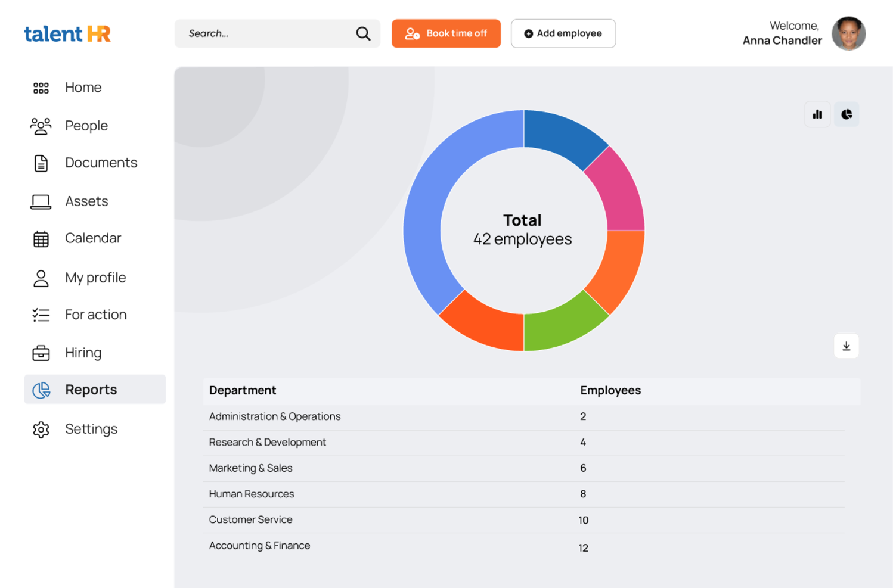Focus the Search input field
893x588 pixels.
(268, 34)
